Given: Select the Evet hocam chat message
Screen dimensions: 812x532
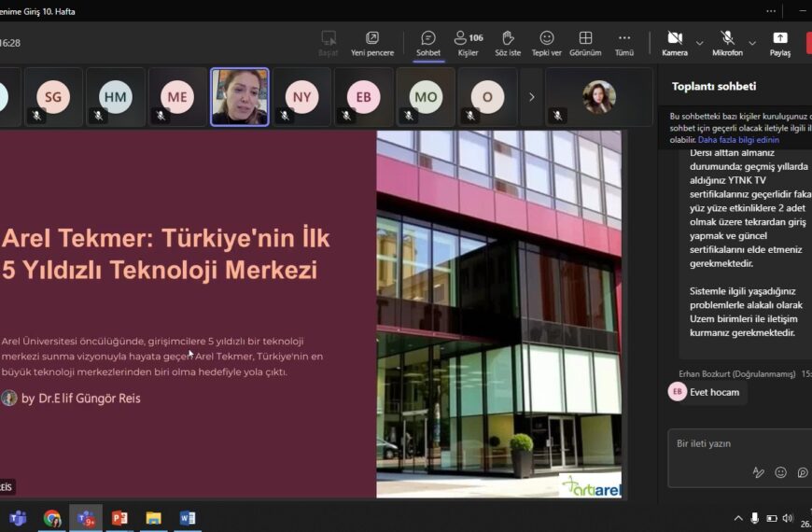Looking at the screenshot, I should coord(715,392).
